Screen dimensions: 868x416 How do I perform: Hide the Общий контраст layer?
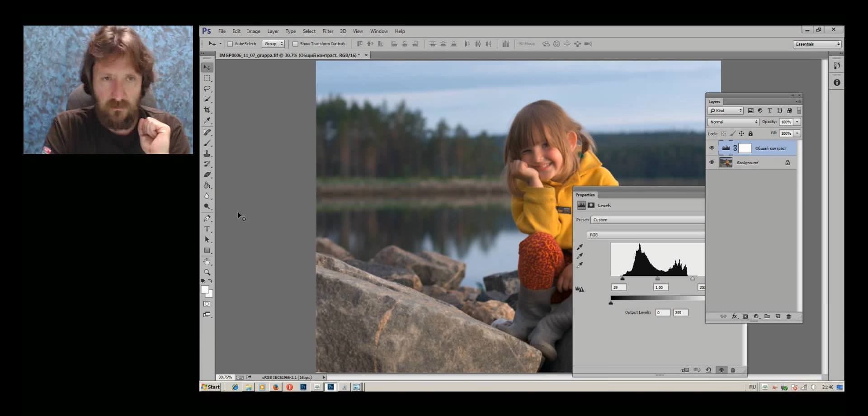712,148
